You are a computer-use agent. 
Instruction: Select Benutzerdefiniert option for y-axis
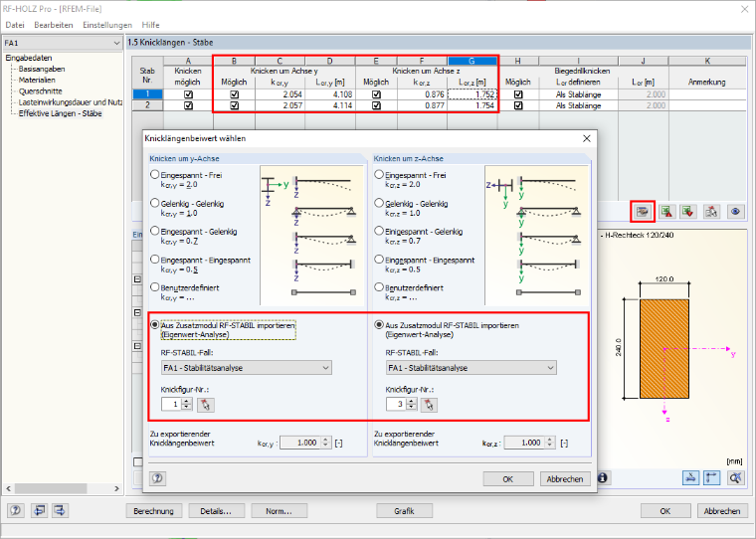[155, 286]
